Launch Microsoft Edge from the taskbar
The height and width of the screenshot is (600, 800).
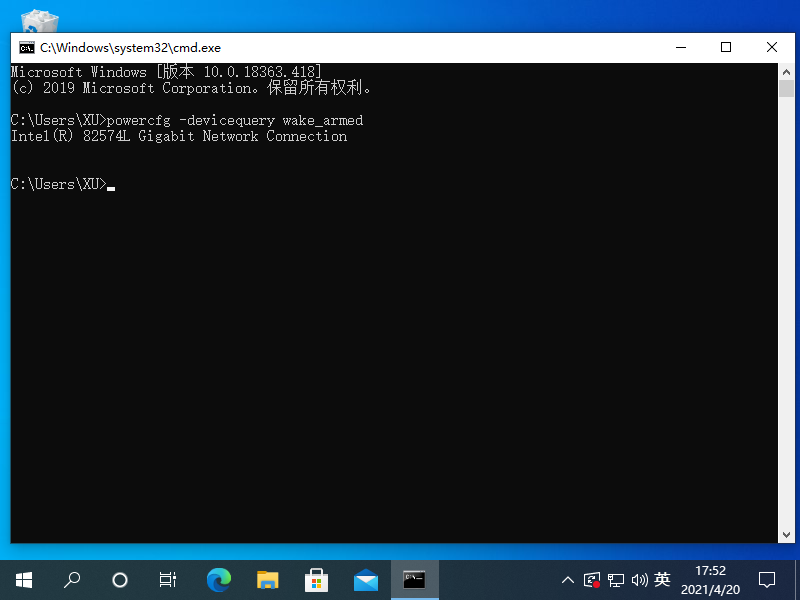[x=218, y=579]
